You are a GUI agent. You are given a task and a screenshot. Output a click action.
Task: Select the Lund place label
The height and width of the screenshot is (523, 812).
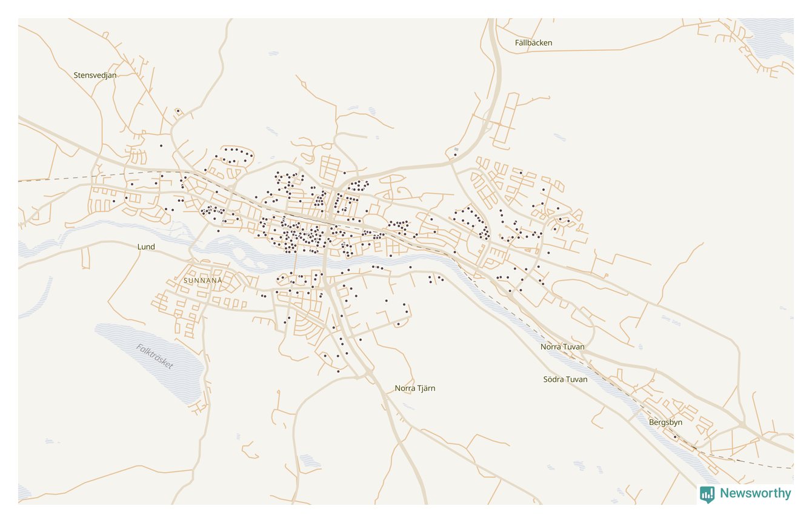point(146,247)
